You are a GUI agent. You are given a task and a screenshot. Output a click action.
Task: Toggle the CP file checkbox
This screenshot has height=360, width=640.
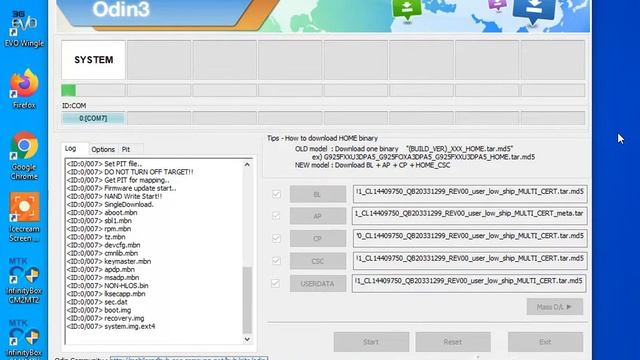(276, 238)
